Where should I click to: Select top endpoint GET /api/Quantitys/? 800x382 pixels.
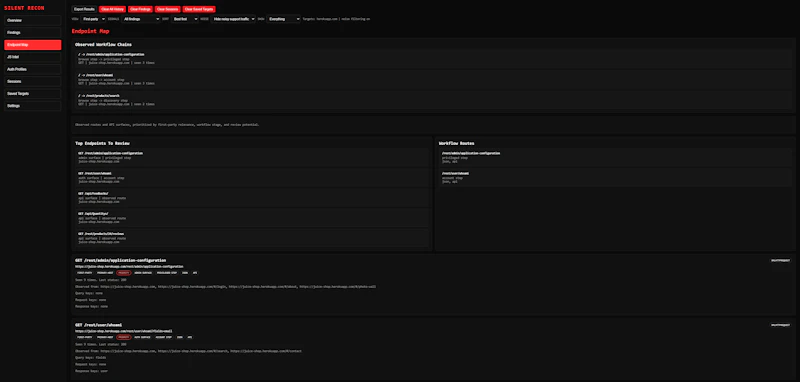(252, 218)
